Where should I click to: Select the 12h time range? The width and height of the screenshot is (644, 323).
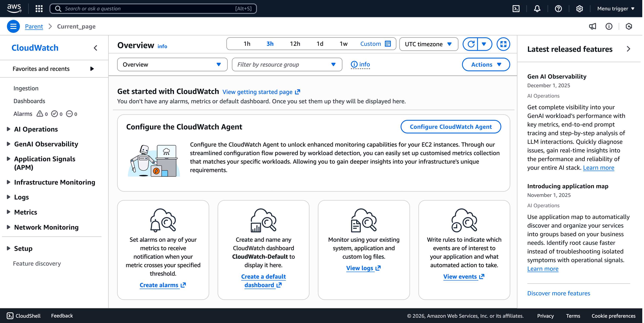[295, 44]
